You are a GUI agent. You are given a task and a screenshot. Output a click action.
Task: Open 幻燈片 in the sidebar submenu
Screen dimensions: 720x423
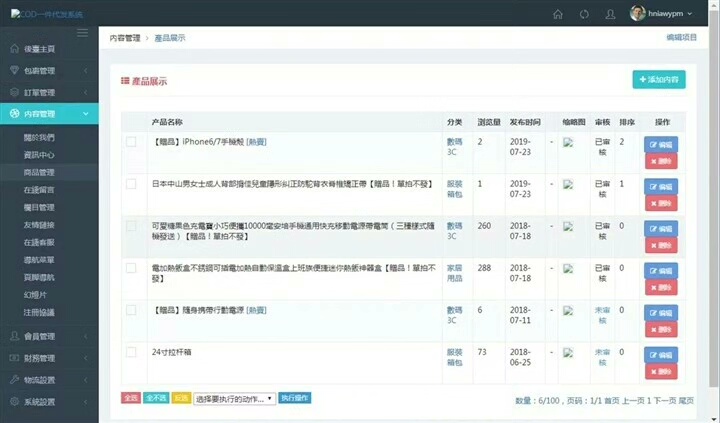point(37,294)
